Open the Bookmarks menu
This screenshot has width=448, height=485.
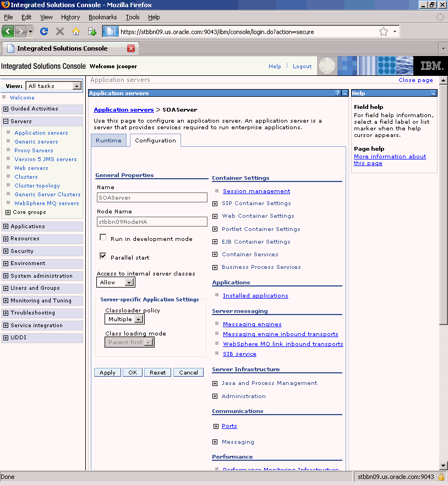[x=103, y=18]
